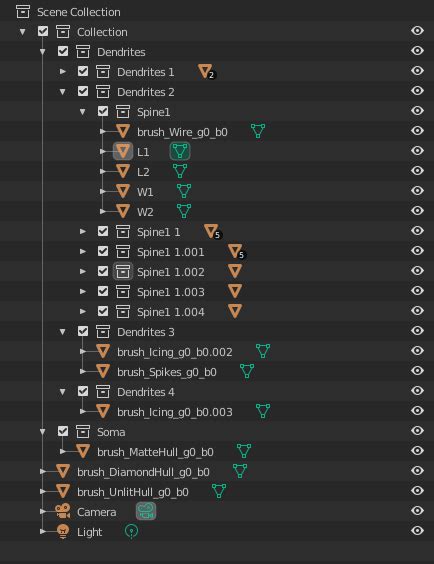
Task: Open mesh data of brush_Wire_g0_b0
Action: tap(258, 131)
